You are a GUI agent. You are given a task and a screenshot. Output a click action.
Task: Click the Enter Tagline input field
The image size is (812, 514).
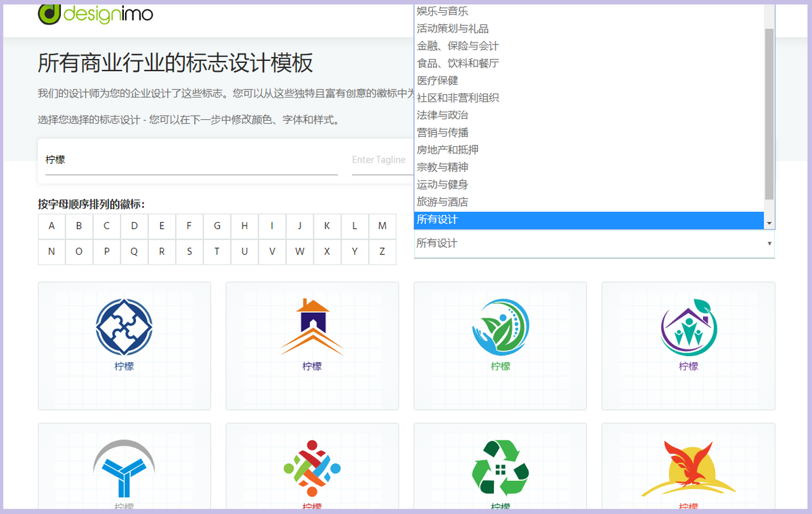(x=382, y=160)
